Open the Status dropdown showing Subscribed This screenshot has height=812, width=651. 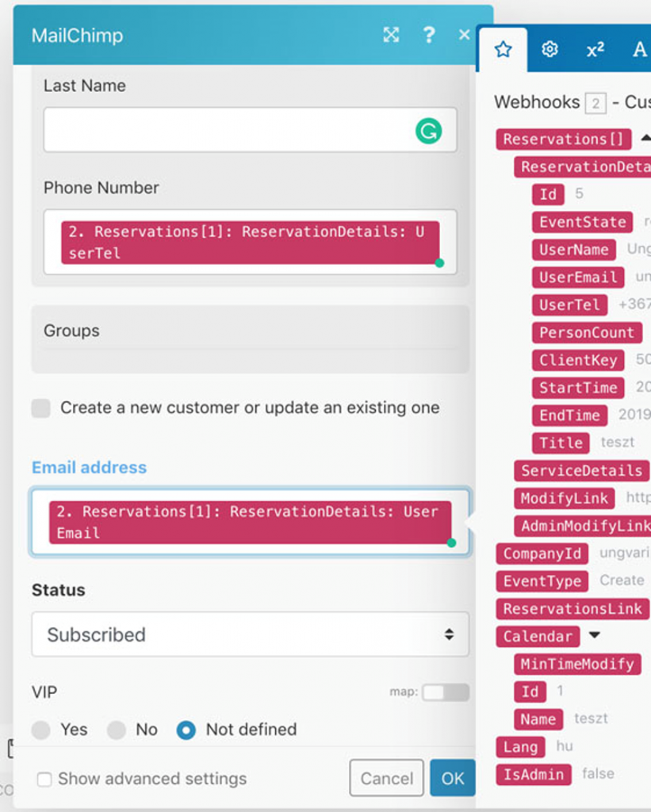250,634
